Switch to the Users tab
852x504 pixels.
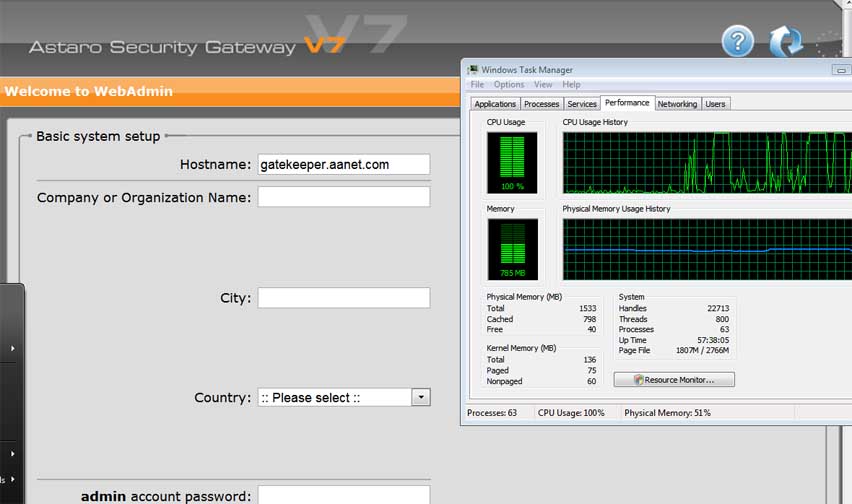tap(715, 104)
